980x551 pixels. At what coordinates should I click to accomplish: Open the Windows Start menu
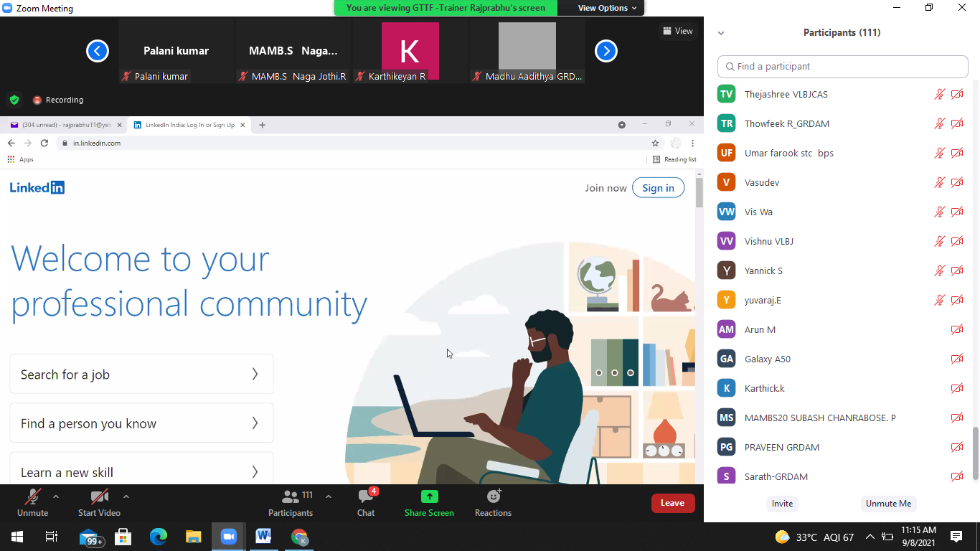point(17,537)
